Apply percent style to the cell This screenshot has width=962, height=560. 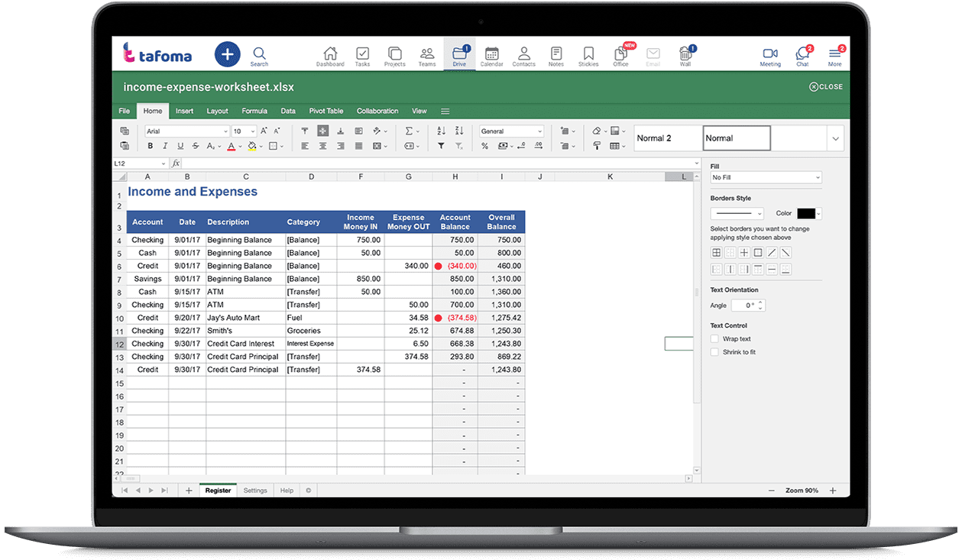pos(484,146)
